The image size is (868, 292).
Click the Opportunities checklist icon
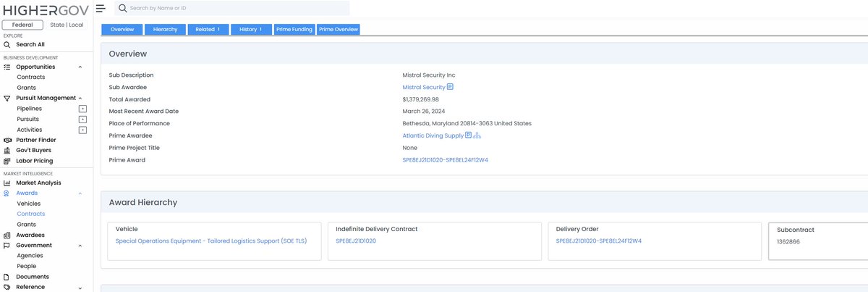pyautogui.click(x=7, y=67)
